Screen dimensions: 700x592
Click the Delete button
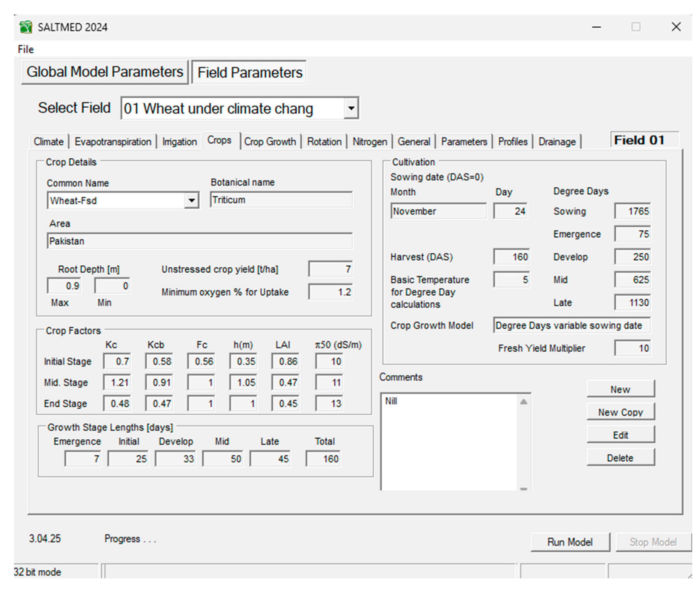[x=621, y=457]
